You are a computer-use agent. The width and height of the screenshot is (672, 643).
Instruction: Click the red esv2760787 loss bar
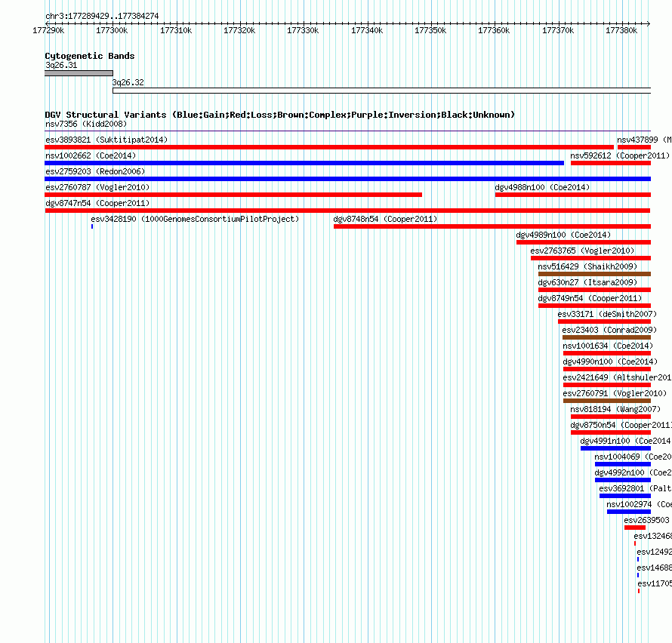coord(233,195)
